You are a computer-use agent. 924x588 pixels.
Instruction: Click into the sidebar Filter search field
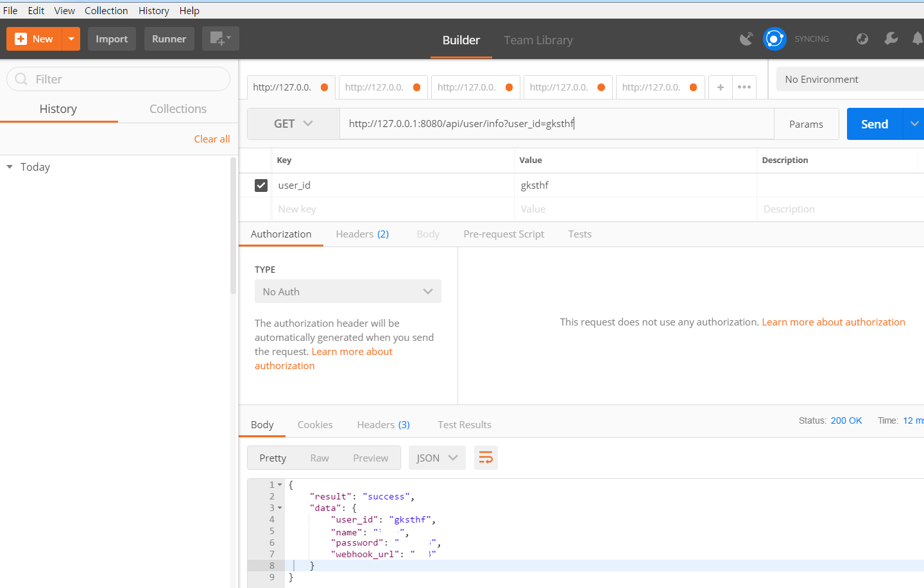pos(118,79)
